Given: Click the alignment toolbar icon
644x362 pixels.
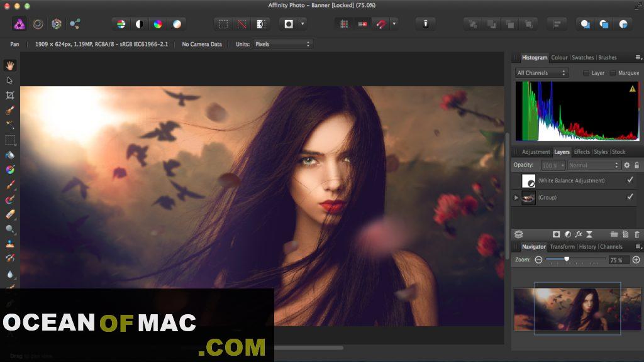Looking at the screenshot, I should (557, 25).
